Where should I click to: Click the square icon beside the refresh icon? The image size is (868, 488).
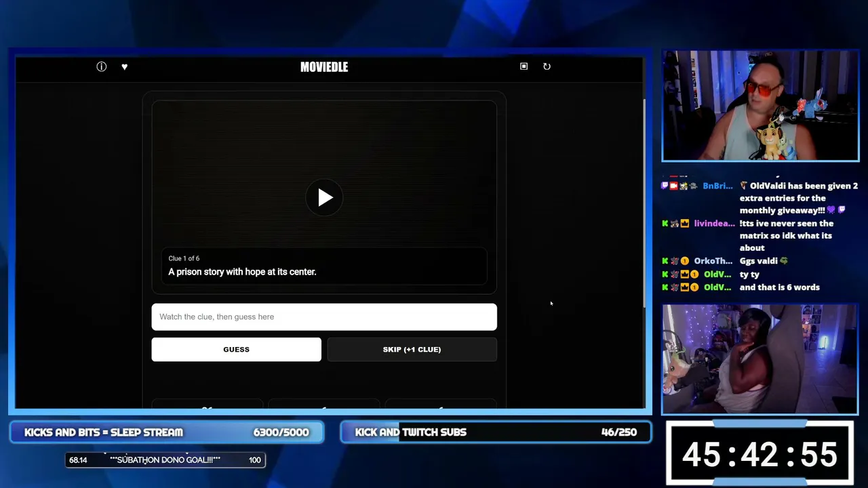524,66
